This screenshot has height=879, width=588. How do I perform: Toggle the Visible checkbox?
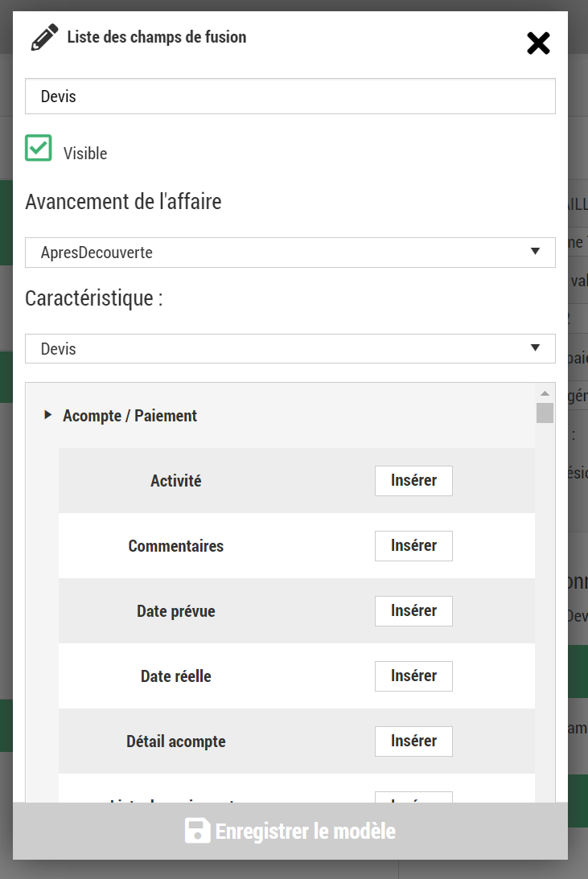pyautogui.click(x=39, y=148)
